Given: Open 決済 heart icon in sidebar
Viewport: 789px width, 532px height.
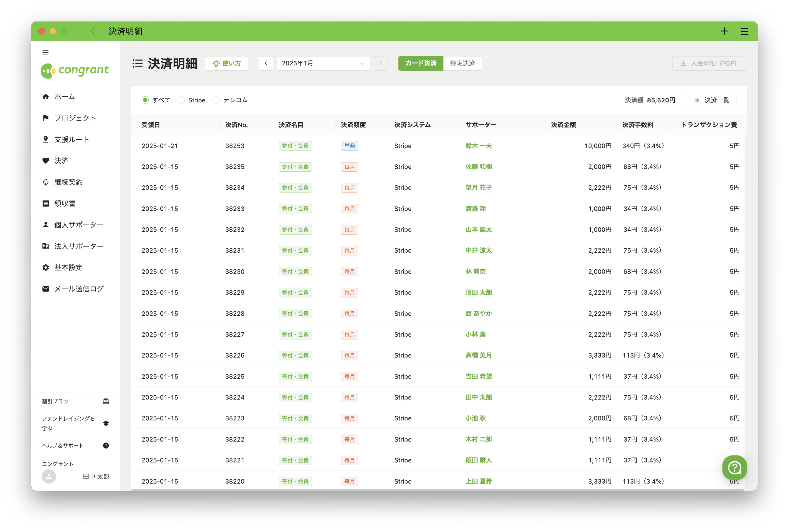Looking at the screenshot, I should 45,161.
